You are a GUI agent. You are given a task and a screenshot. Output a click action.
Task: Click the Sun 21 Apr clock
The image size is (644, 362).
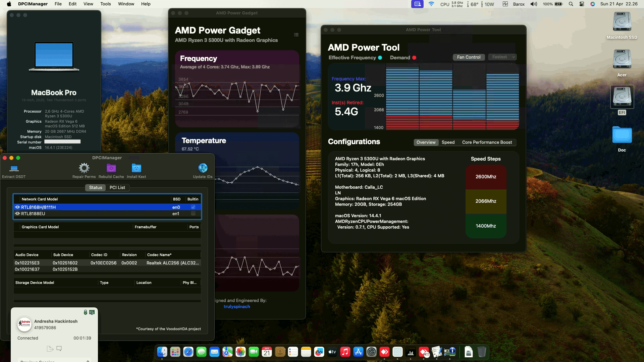[x=619, y=4]
